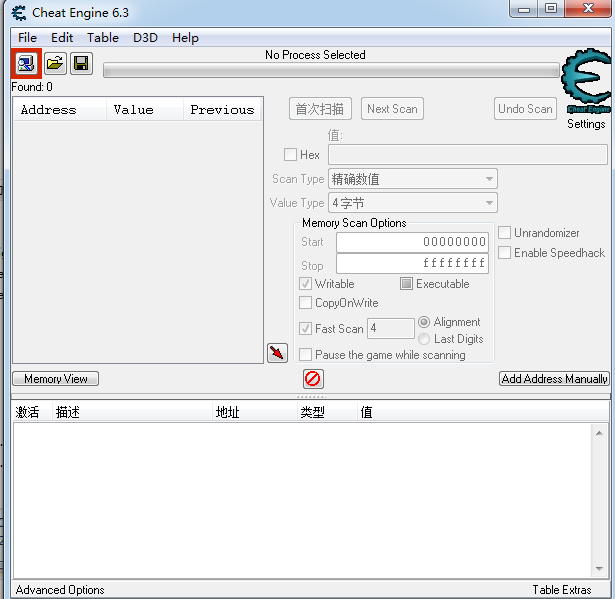
Task: Toggle the Writable checkbox
Action: (x=305, y=284)
